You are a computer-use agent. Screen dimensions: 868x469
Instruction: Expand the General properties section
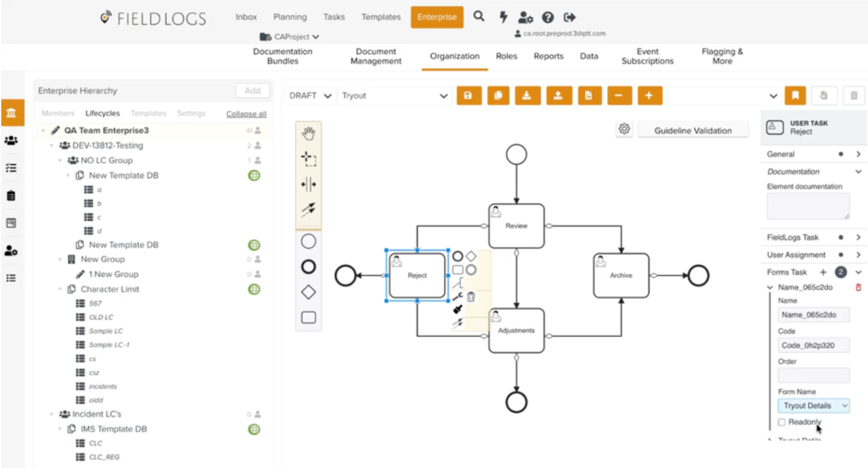pyautogui.click(x=858, y=154)
